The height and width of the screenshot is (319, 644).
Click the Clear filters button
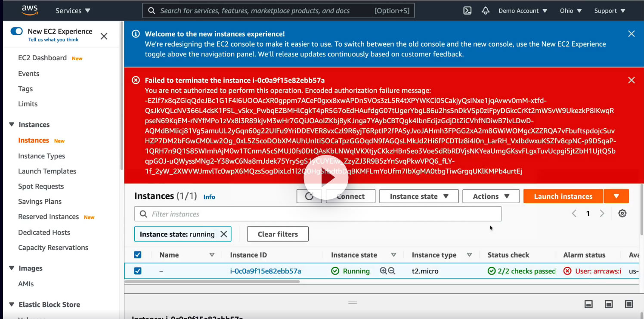pos(278,234)
